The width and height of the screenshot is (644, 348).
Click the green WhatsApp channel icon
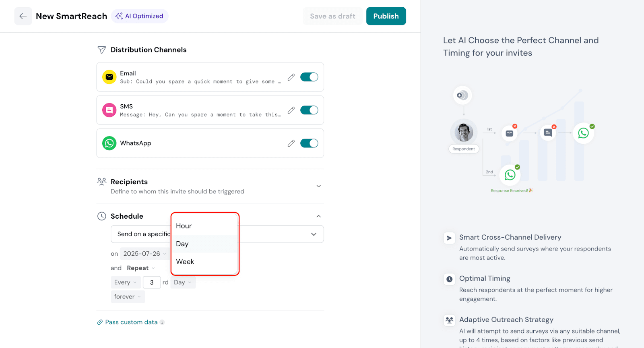pos(109,143)
